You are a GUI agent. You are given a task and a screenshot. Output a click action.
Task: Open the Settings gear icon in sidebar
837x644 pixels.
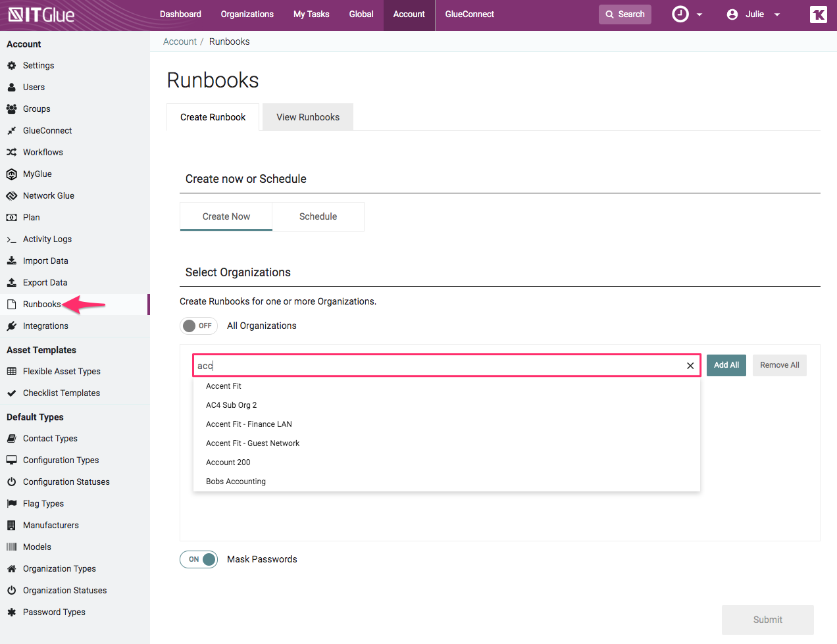11,66
